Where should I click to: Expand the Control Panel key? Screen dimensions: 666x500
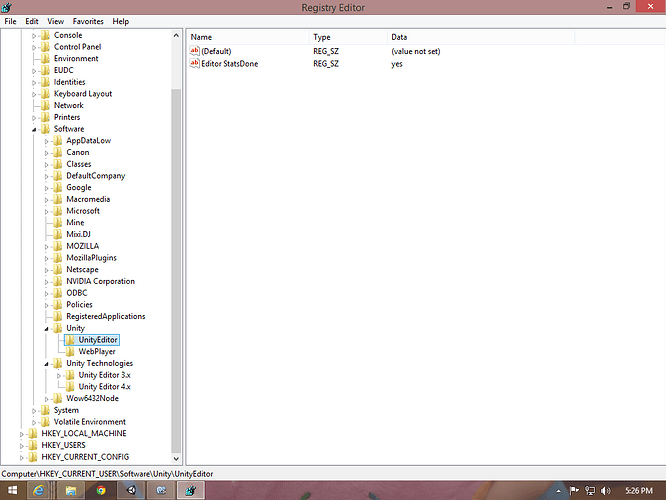[x=34, y=47]
